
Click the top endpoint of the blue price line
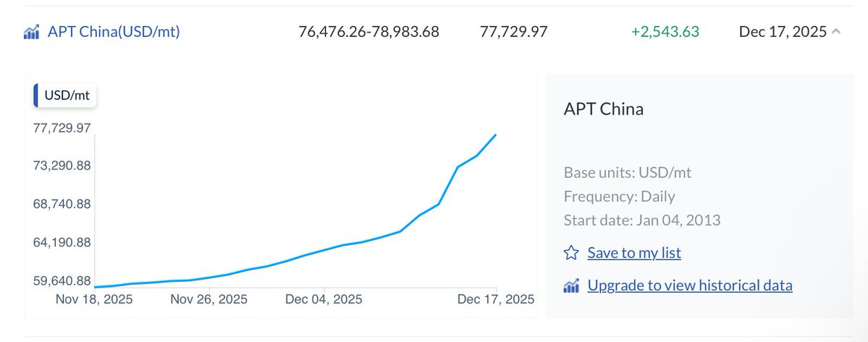coord(496,135)
